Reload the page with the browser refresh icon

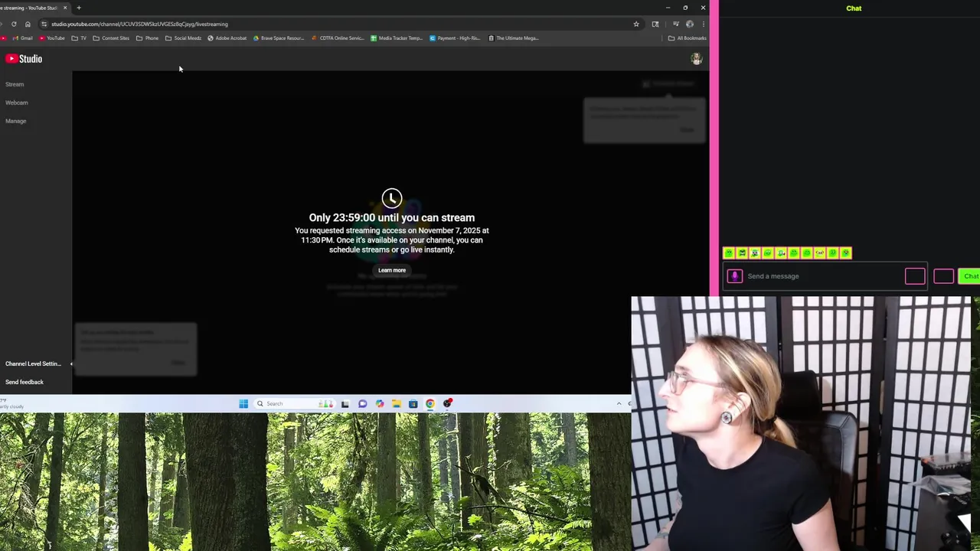click(x=14, y=24)
